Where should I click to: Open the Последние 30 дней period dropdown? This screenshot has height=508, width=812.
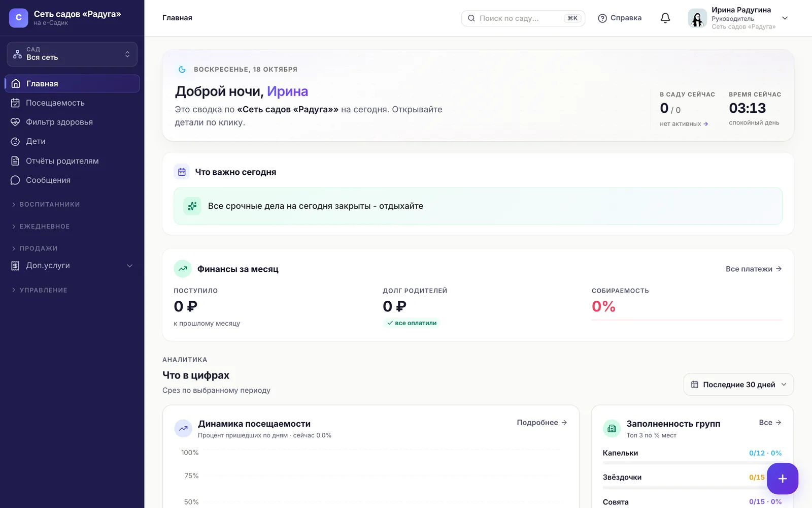click(x=738, y=385)
